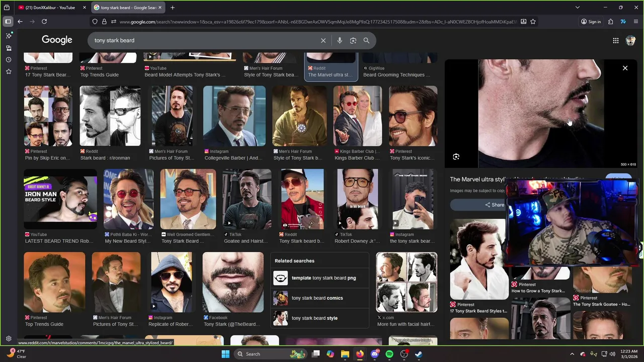
Task: Click the address bar URL
Action: pyautogui.click(x=317, y=22)
